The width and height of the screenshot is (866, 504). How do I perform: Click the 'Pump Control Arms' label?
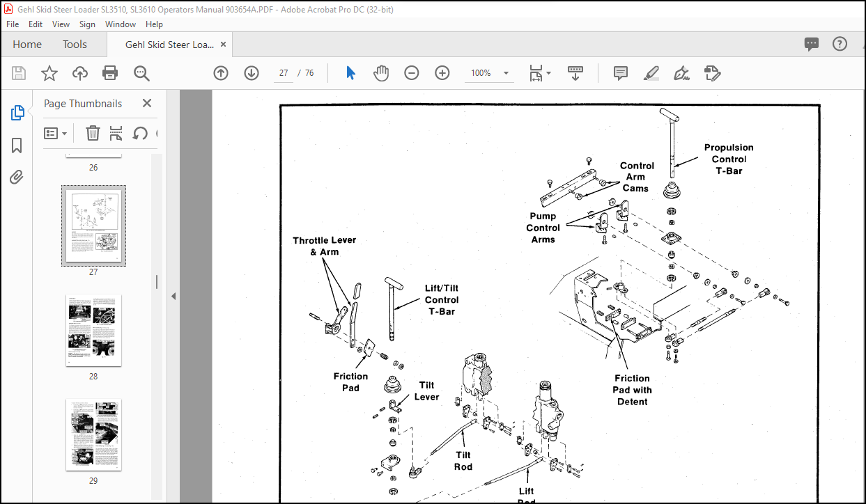[x=543, y=228]
